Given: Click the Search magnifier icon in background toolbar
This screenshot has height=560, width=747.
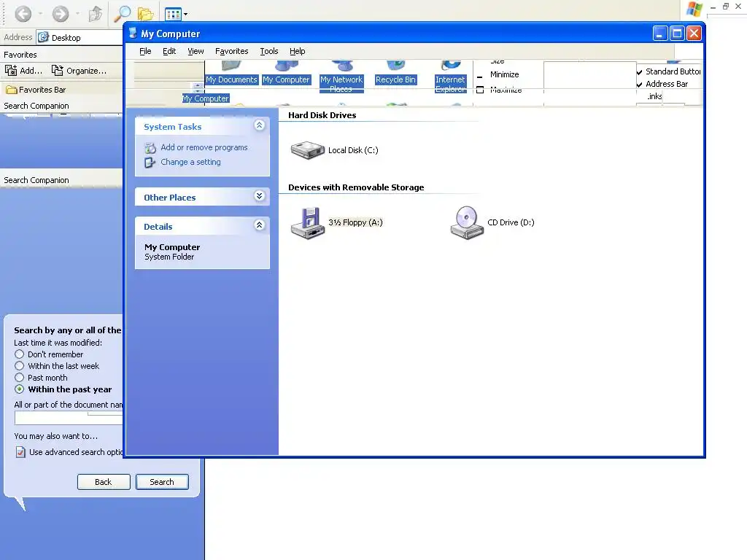Looking at the screenshot, I should [122, 14].
